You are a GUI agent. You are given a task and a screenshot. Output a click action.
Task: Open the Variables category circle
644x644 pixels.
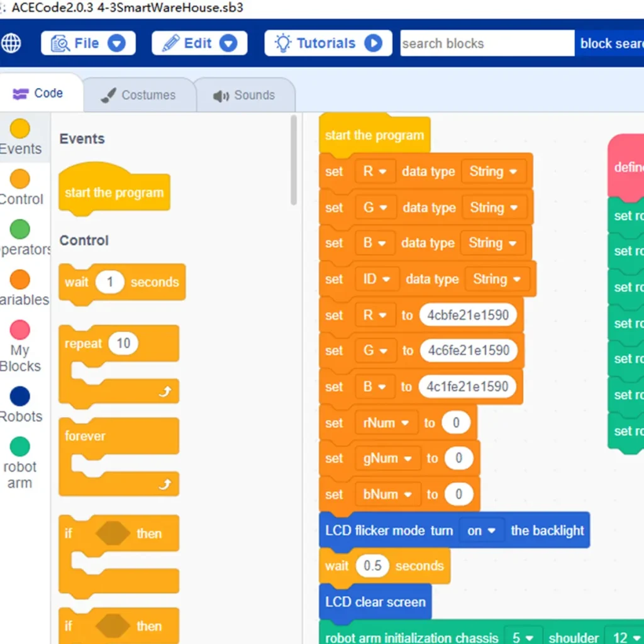pos(19,280)
